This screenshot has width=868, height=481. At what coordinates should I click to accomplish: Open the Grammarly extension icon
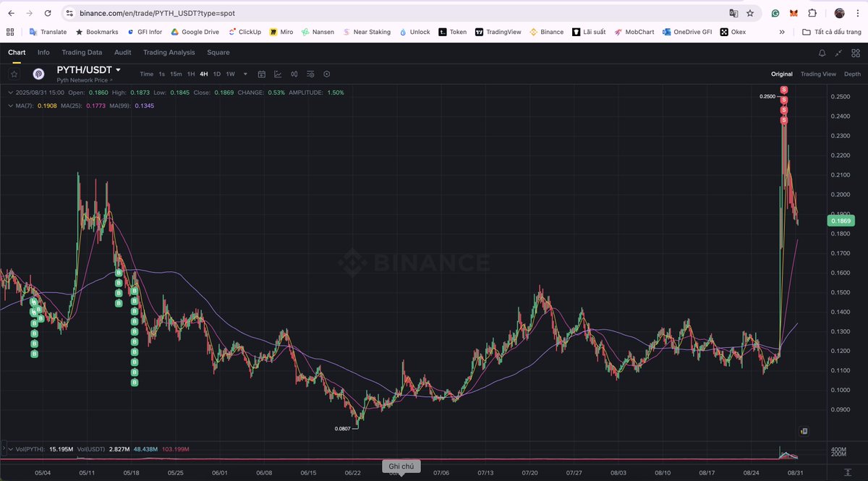(775, 13)
